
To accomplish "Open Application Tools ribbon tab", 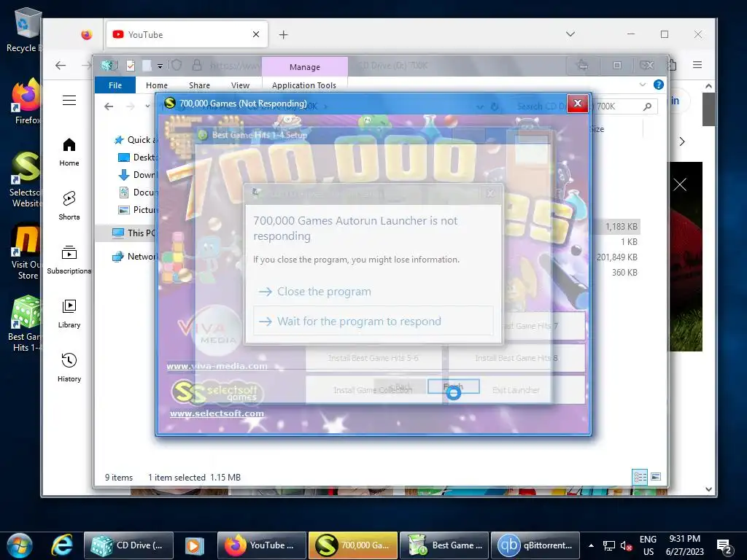I will coord(304,85).
